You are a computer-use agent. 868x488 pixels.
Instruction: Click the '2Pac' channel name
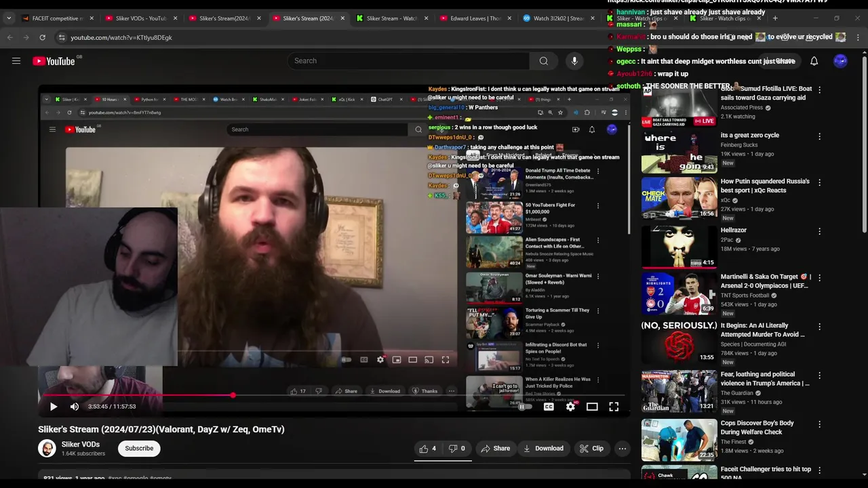[x=727, y=240]
